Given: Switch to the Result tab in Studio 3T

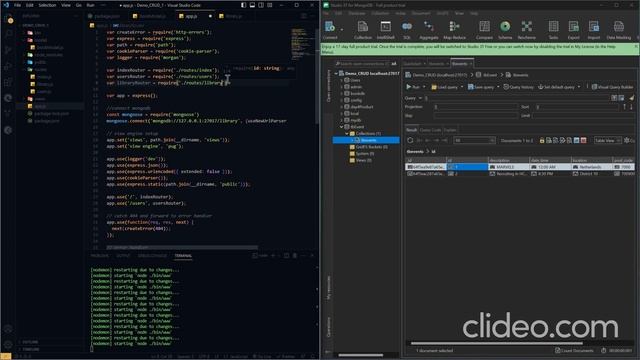Looking at the screenshot, I should pyautogui.click(x=411, y=130).
